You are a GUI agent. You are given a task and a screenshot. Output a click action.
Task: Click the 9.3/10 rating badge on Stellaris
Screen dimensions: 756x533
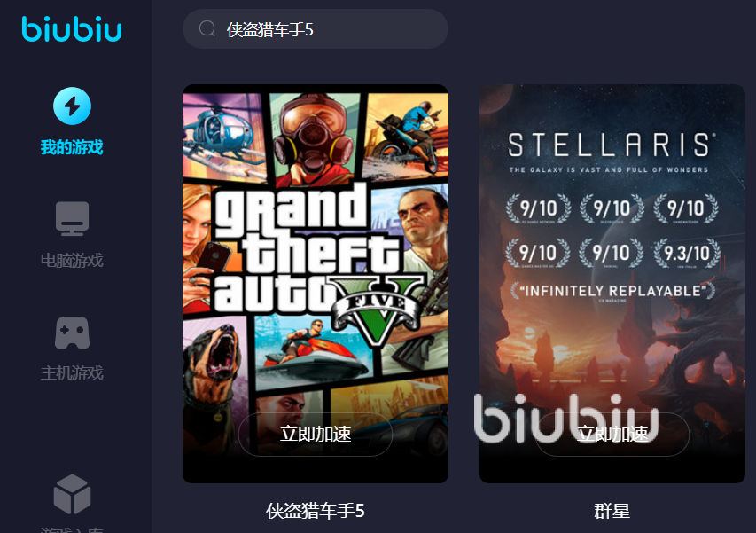tap(687, 253)
